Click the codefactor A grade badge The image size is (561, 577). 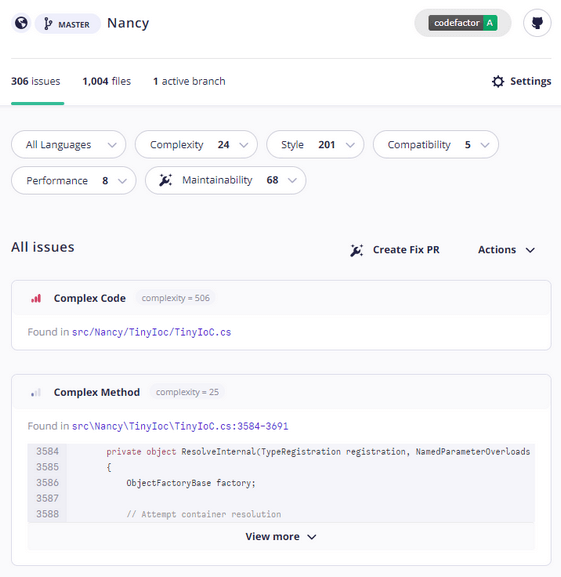pos(463,23)
